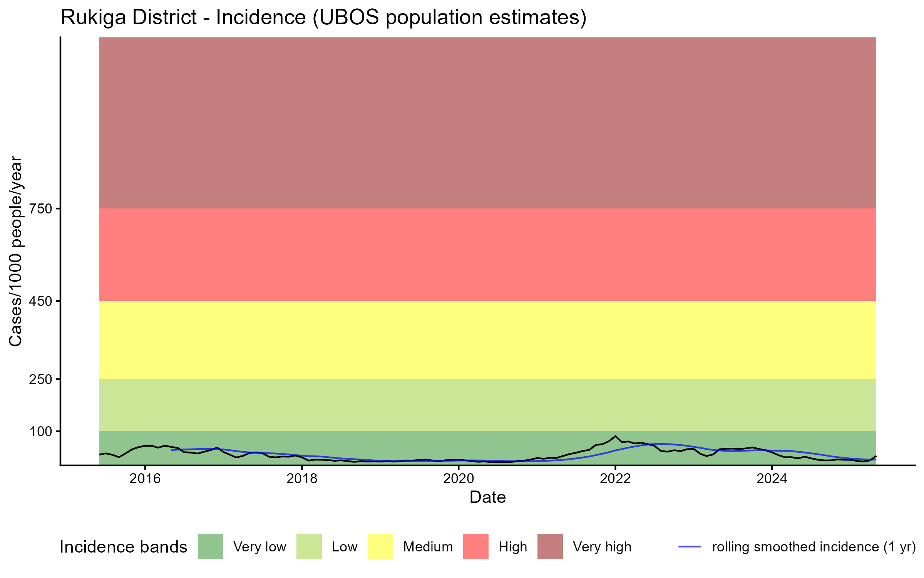
Task: Click the blue rolling smoothed line icon
Action: [x=689, y=546]
